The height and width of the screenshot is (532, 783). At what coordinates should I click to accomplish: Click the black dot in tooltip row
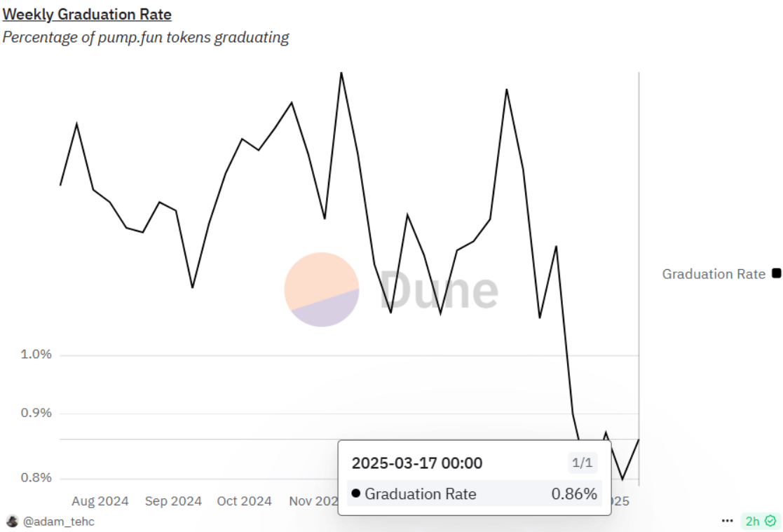point(355,493)
